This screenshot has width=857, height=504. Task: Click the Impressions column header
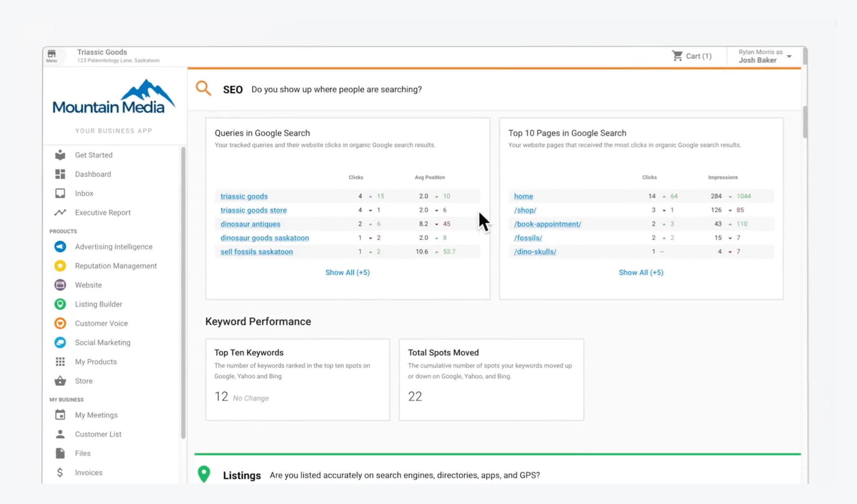pyautogui.click(x=723, y=177)
